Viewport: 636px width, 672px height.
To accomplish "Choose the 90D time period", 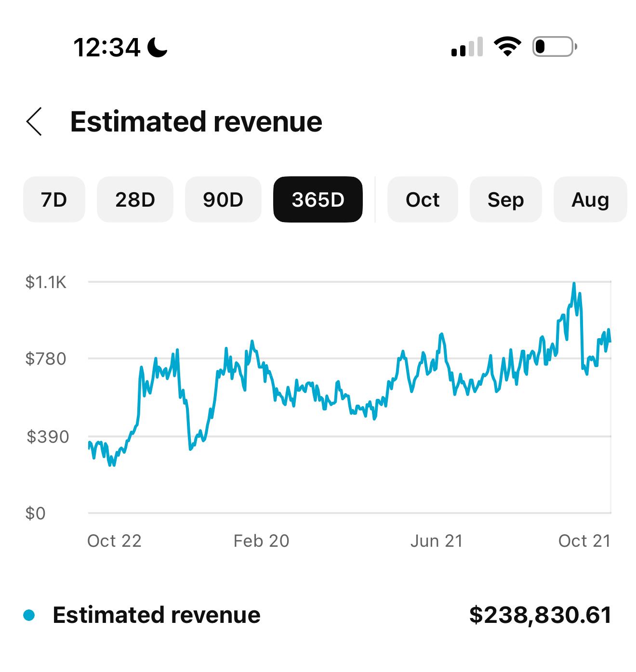I will click(223, 199).
